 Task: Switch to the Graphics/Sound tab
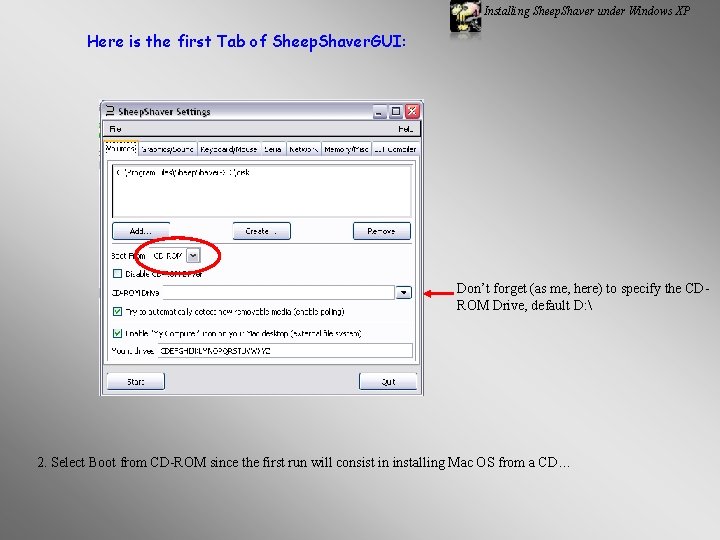[x=167, y=149]
